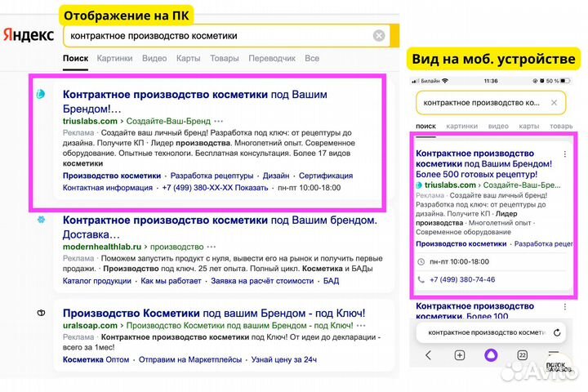
Task: Switch to the Видео tab on desktop
Action: coord(154,58)
